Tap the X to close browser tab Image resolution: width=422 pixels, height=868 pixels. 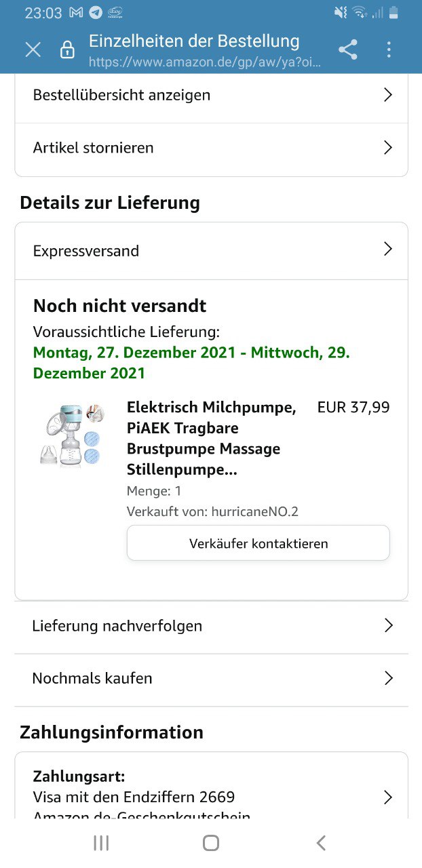[33, 50]
